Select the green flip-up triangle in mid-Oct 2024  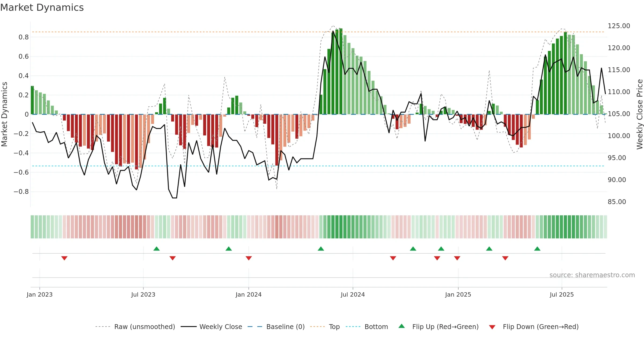tap(413, 249)
